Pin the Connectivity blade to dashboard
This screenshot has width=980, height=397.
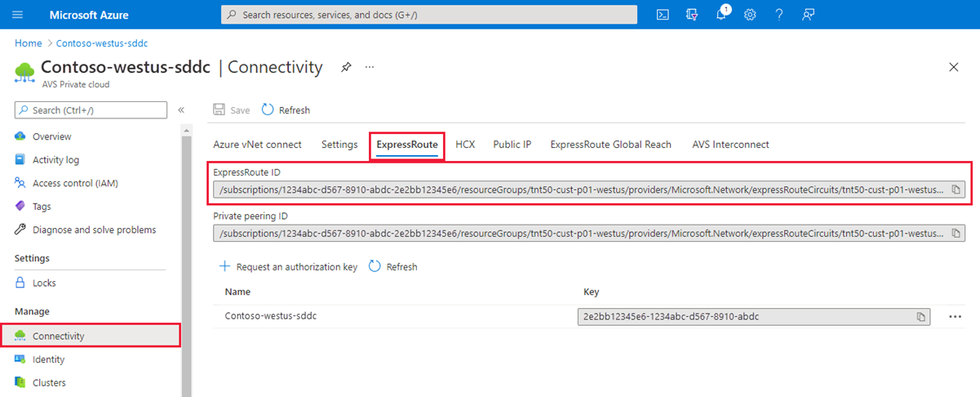tap(346, 67)
